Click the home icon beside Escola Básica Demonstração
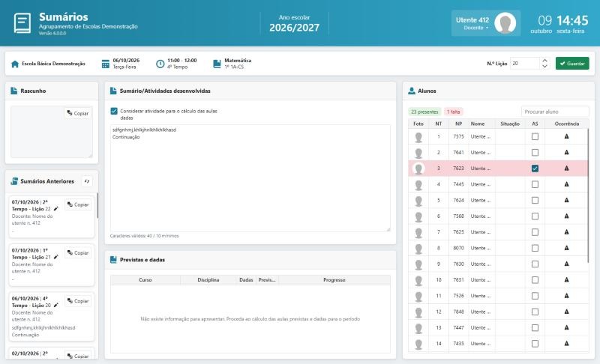 pos(15,64)
